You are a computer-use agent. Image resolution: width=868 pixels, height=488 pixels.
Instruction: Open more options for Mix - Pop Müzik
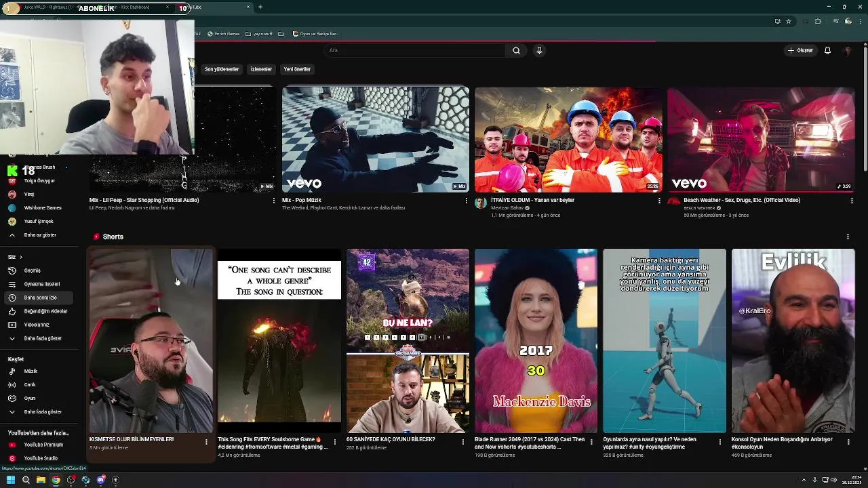coord(467,201)
